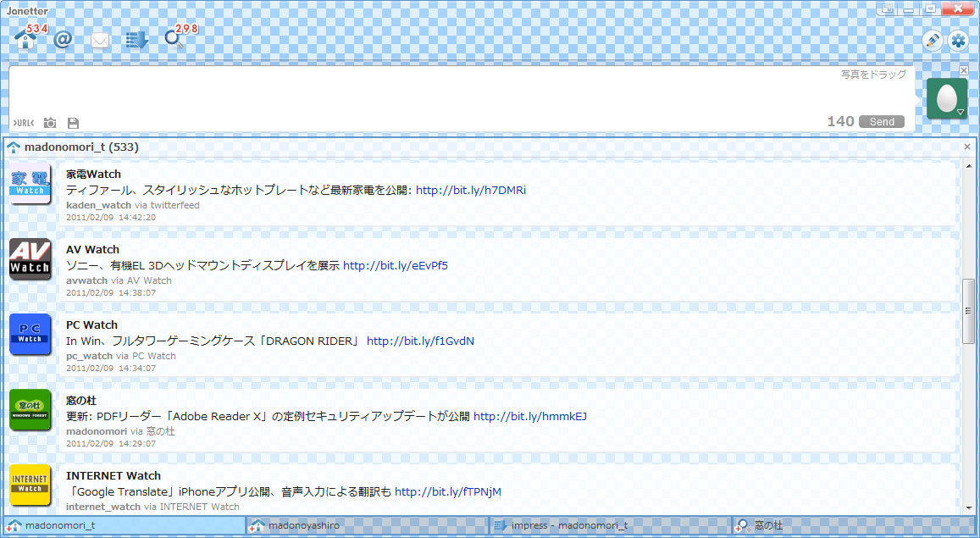This screenshot has width=980, height=538.
Task: Click the 家電Watch user name
Action: (94, 175)
